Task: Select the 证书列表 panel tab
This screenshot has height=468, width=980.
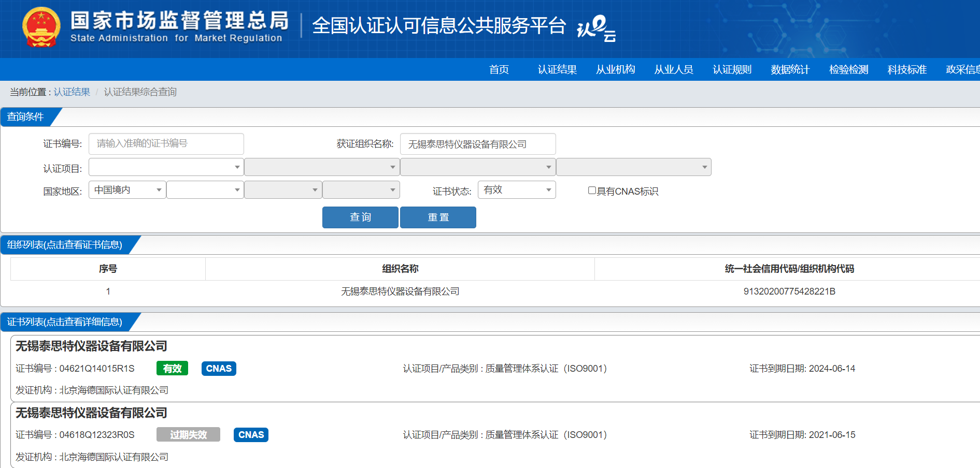Action: 65,322
